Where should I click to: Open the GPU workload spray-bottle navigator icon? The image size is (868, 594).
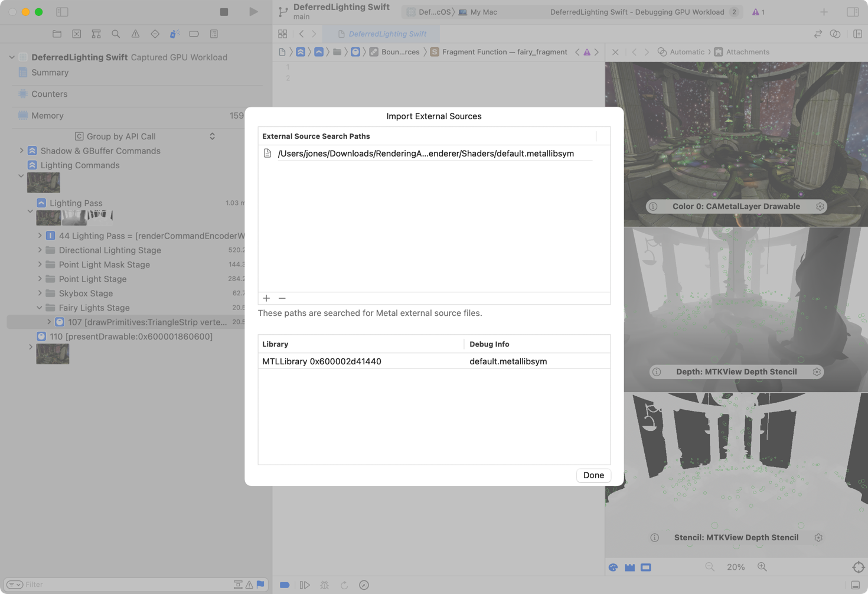(x=174, y=34)
